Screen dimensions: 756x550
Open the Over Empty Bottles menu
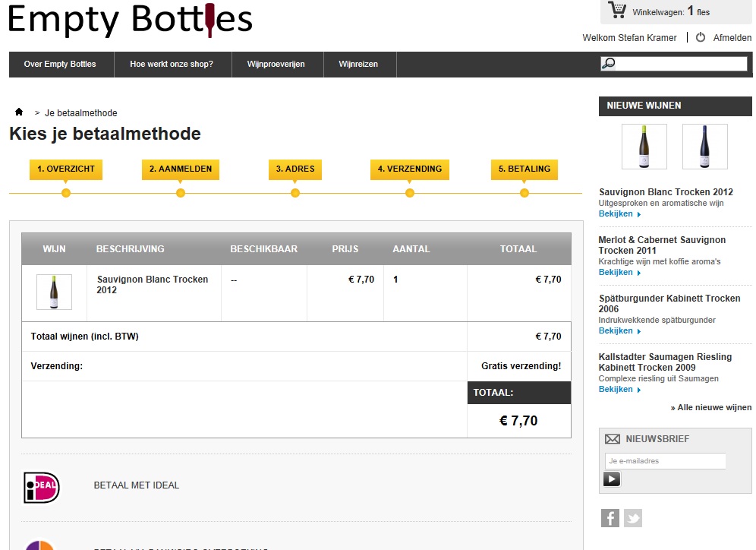tap(60, 65)
